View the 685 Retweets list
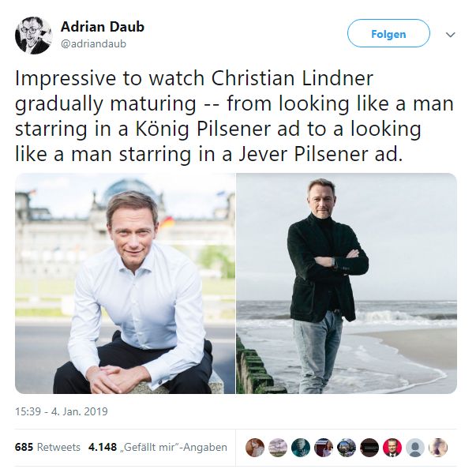 pos(47,447)
